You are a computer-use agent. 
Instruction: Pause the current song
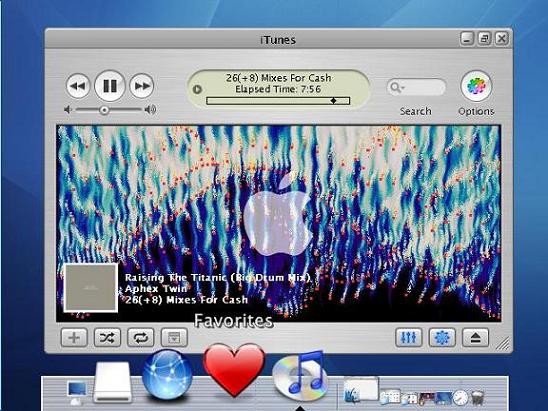pos(110,86)
